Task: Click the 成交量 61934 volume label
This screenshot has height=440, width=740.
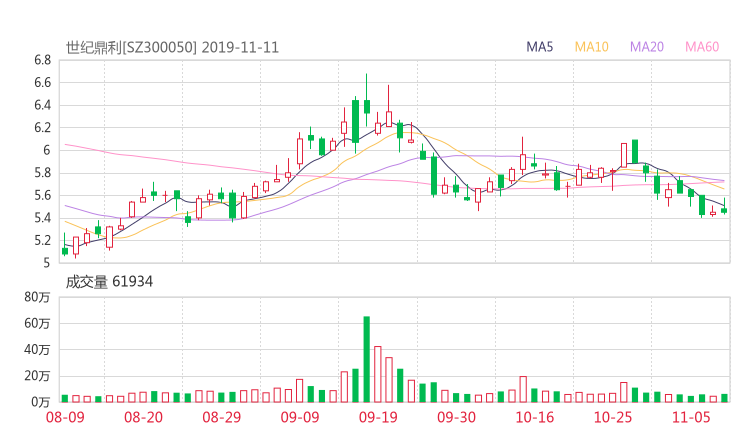Action: tap(109, 282)
